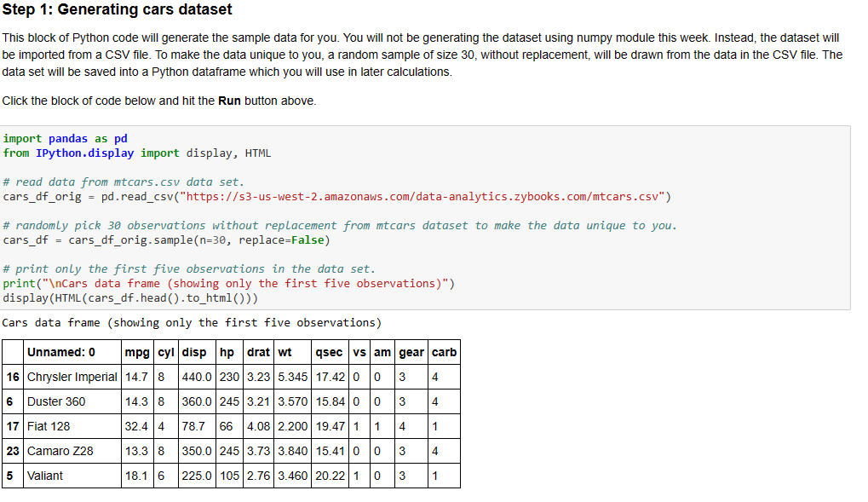Select the mtcars.csv URL string in code
The height and width of the screenshot is (502, 868).
click(422, 197)
